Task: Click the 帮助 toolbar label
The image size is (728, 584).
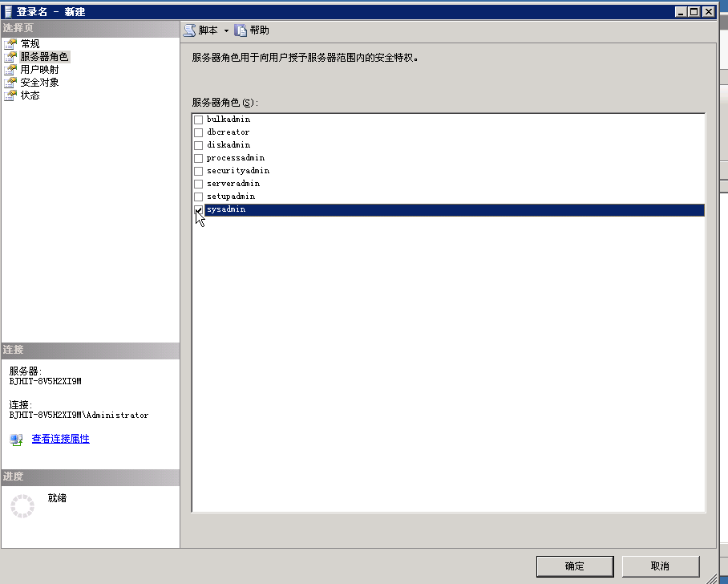Action: (259, 30)
